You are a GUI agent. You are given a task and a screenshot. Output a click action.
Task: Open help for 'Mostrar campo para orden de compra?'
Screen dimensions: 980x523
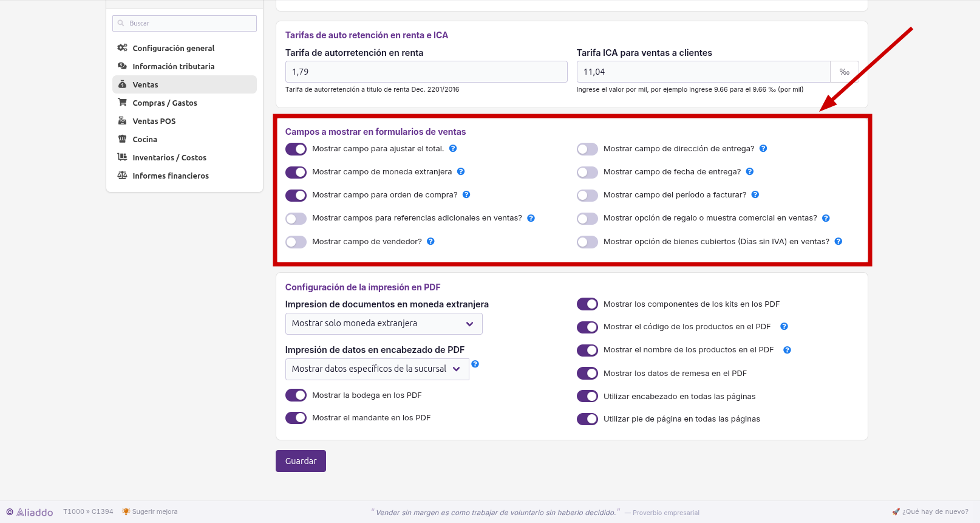click(x=466, y=194)
